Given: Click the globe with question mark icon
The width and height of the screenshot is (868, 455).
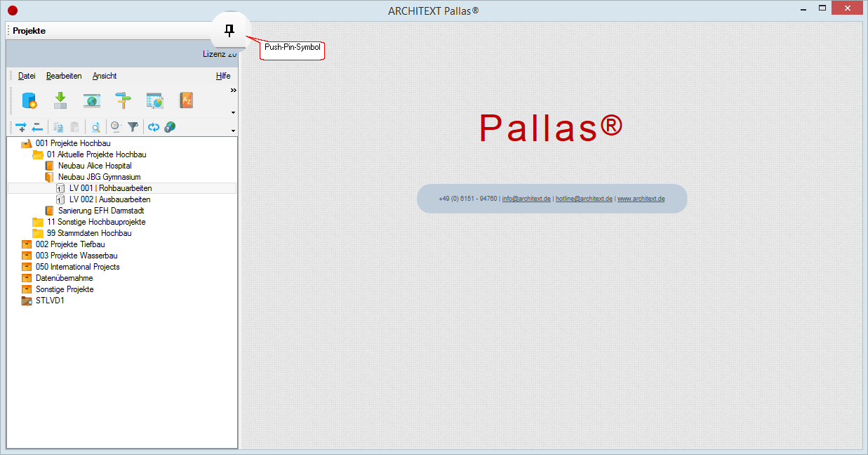Looking at the screenshot, I should (170, 127).
